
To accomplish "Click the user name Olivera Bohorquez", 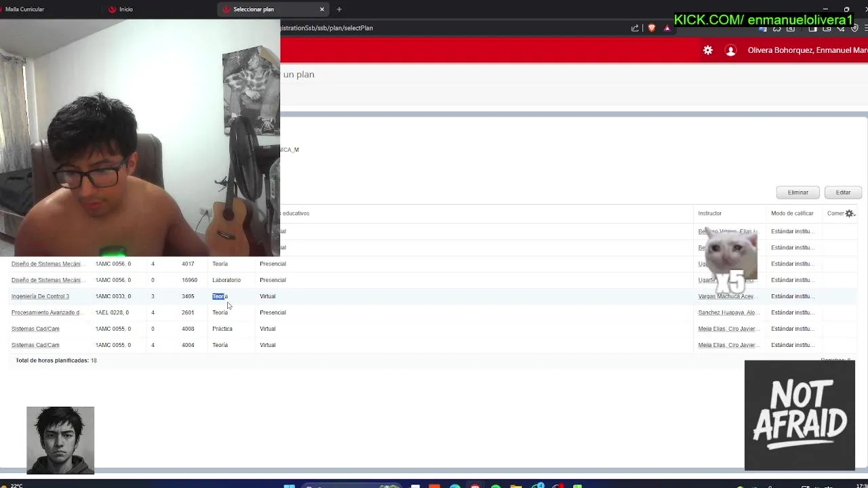I will (808, 50).
